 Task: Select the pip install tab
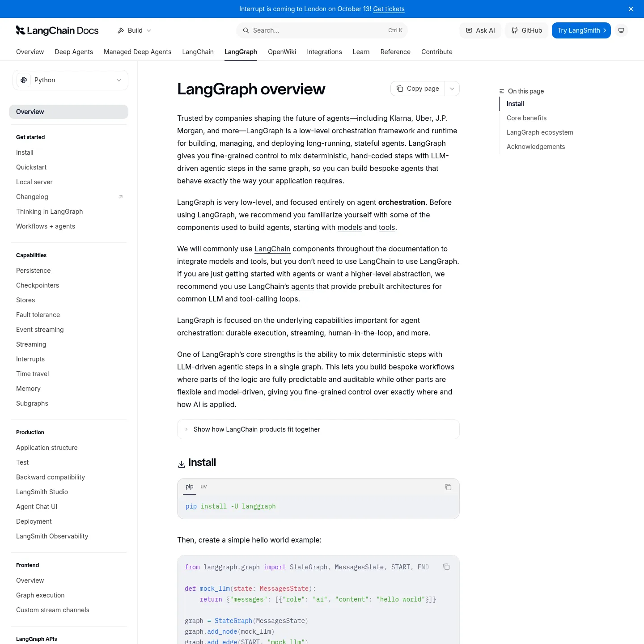pyautogui.click(x=190, y=487)
